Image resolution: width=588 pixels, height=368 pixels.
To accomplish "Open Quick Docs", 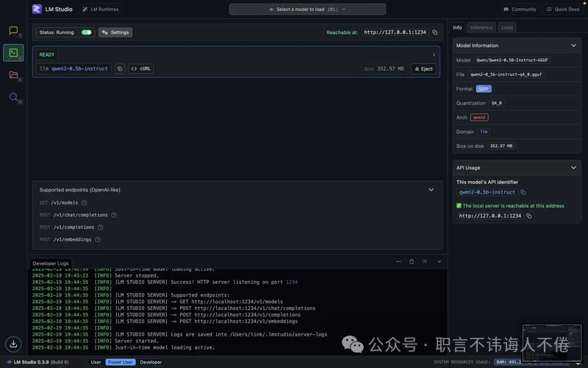I will click(x=563, y=10).
